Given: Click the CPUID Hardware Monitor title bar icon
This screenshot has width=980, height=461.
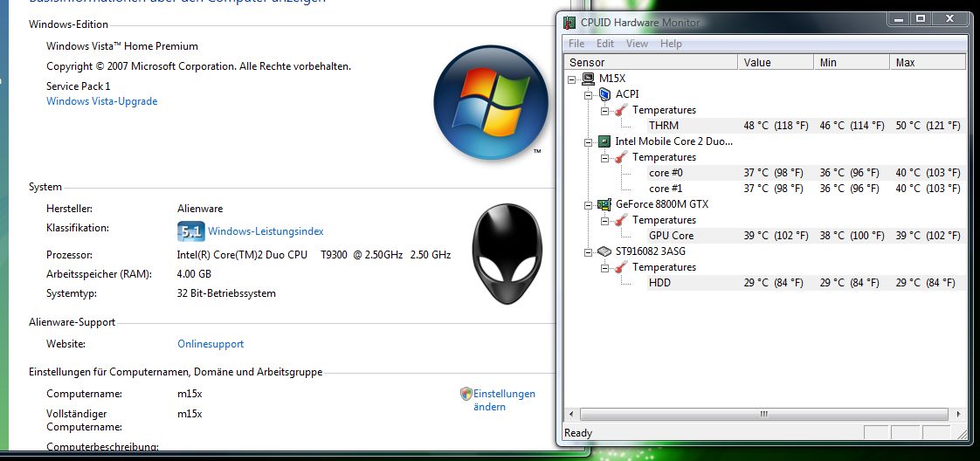Looking at the screenshot, I should pos(569,23).
